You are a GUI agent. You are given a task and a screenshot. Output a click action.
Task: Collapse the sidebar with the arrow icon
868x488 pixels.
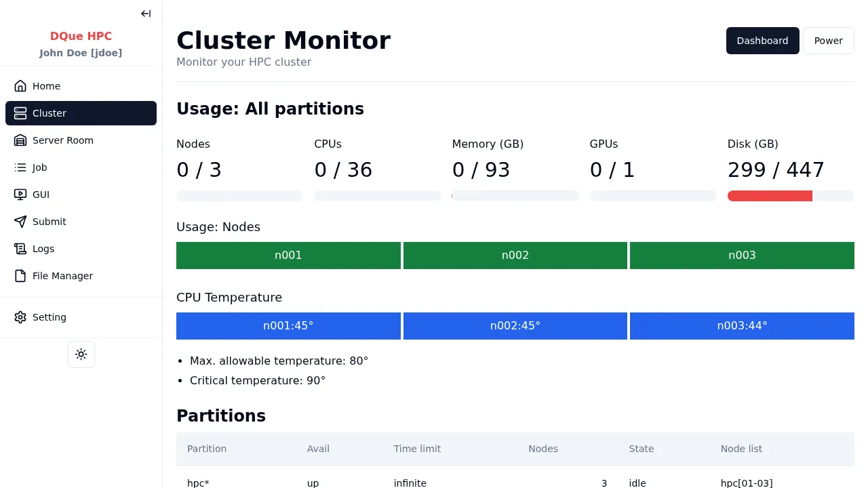click(146, 14)
